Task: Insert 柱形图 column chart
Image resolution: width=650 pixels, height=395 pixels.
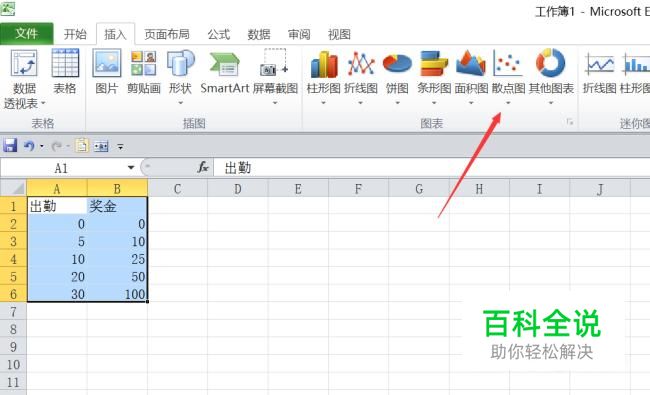Action: pyautogui.click(x=323, y=64)
